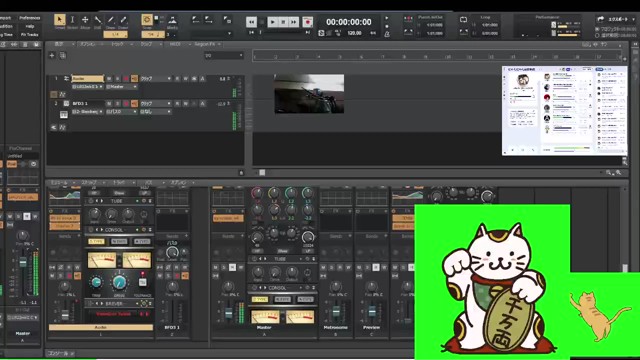Viewport: 640px width, 360px height.
Task: Toggle the Loop on/off icon
Action: (463, 19)
